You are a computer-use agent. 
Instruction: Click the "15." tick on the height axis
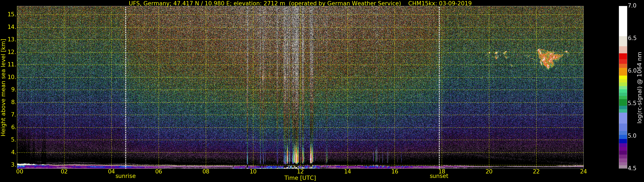(x=12, y=15)
